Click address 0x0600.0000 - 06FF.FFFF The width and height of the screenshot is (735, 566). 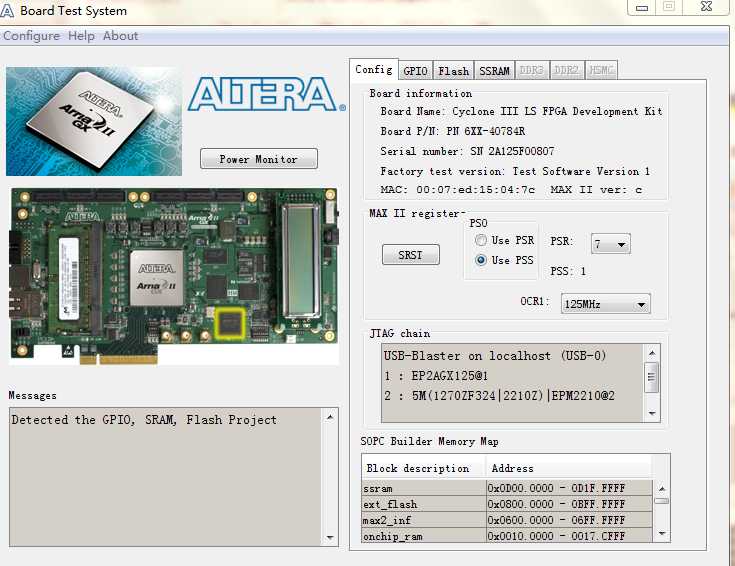point(556,520)
